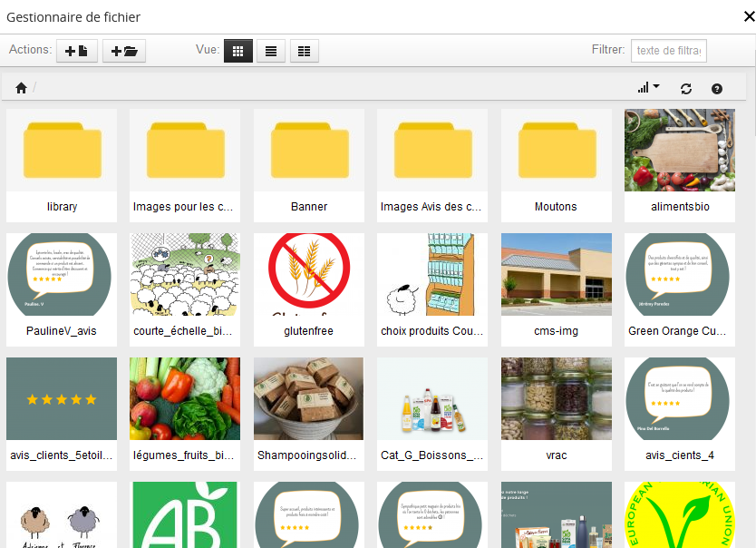This screenshot has height=548, width=756.
Task: Open the Moutons folder
Action: point(557,150)
